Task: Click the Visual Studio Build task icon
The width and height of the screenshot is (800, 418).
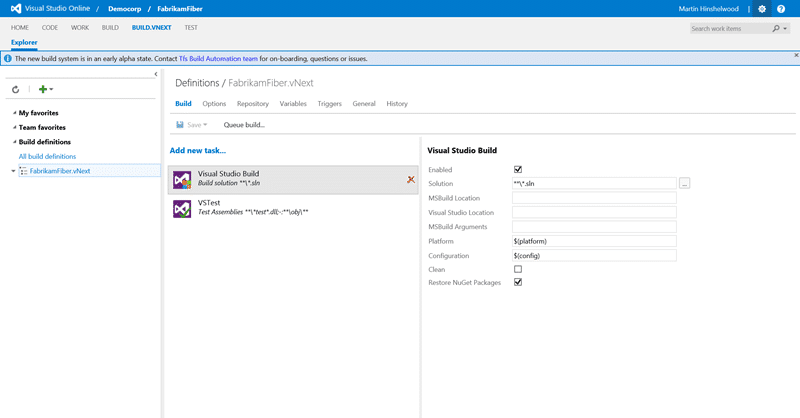Action: tap(182, 180)
